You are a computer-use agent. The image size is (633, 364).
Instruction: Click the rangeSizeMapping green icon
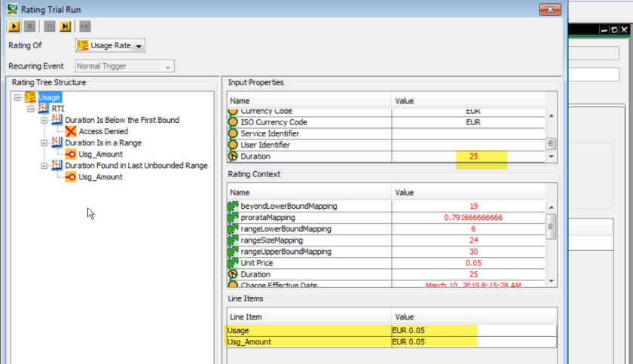click(x=233, y=240)
